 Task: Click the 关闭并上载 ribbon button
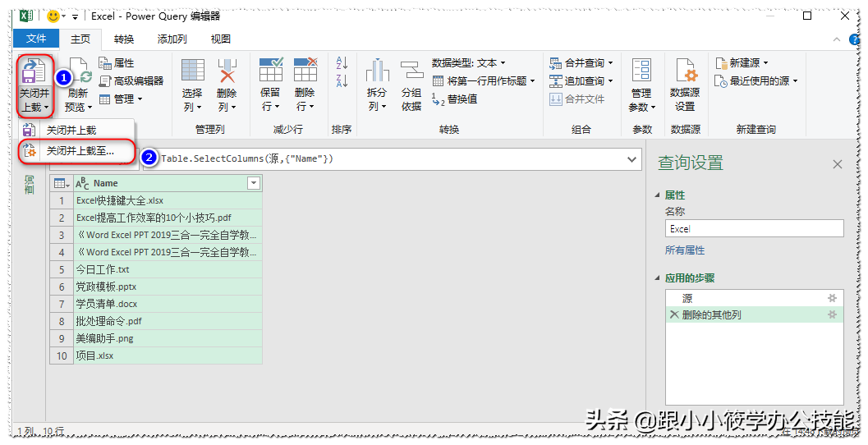click(x=34, y=85)
